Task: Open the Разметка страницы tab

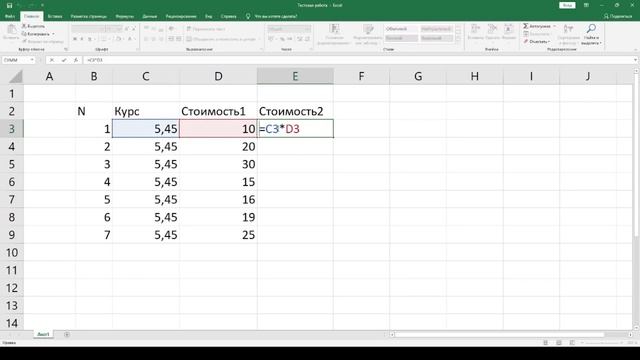Action: pos(89,16)
